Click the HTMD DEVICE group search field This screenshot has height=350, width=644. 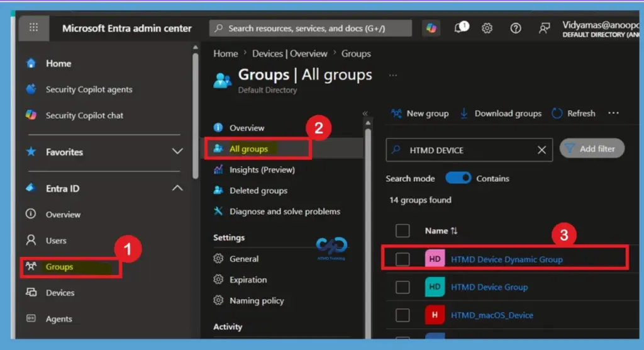[x=469, y=150]
